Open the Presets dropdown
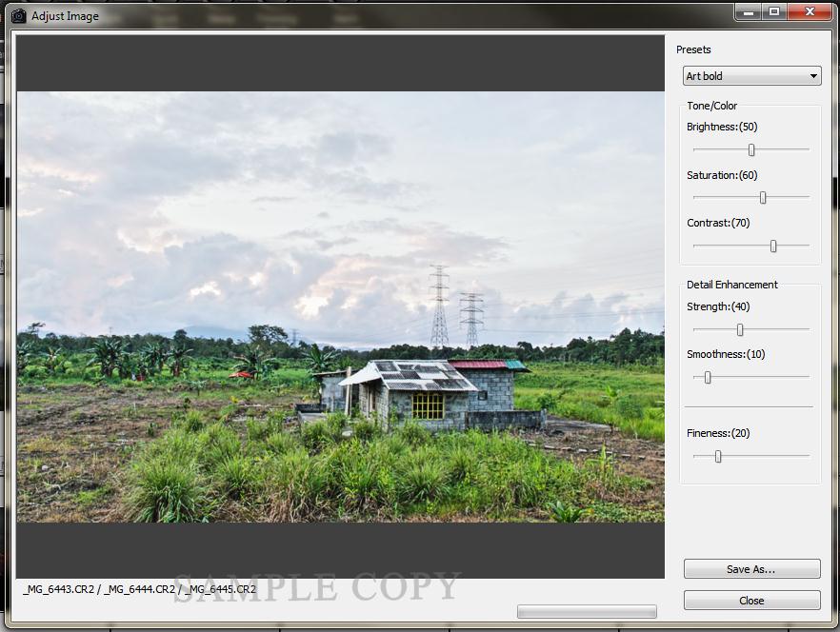840x632 pixels. click(x=751, y=76)
